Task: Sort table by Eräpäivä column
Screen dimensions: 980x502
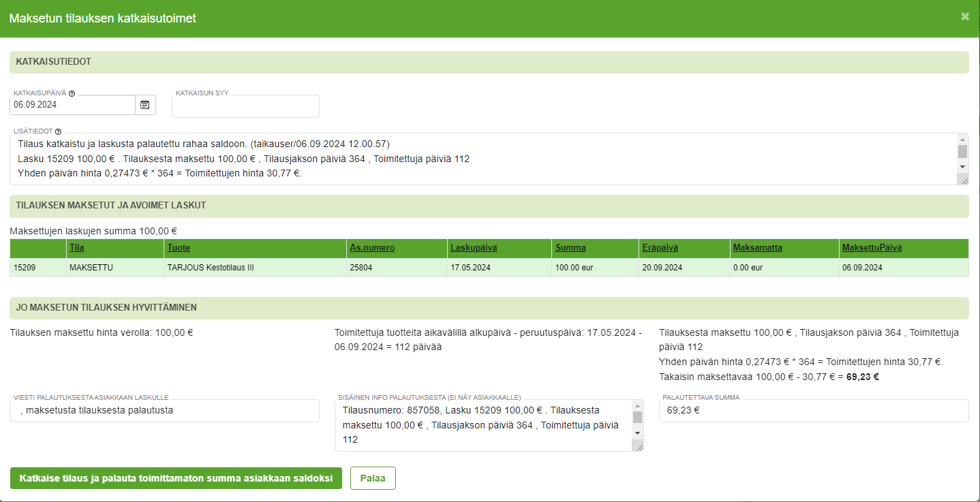Action: pyautogui.click(x=660, y=248)
